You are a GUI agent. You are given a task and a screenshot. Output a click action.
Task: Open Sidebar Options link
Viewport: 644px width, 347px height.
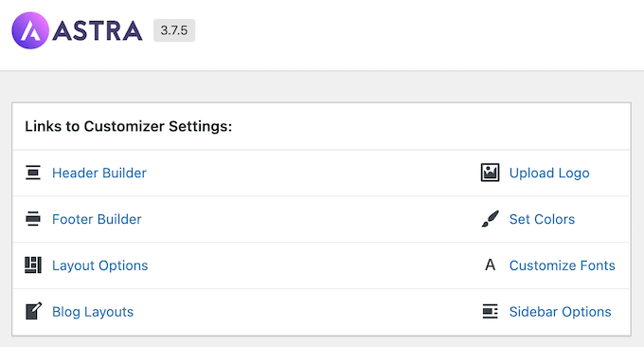pos(561,312)
